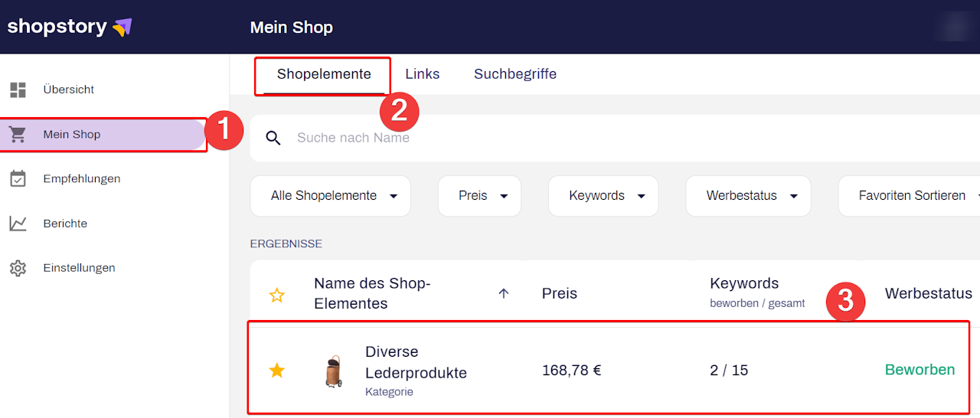Viewport: 980px width, 418px height.
Task: Switch to the Links tab
Action: 423,74
